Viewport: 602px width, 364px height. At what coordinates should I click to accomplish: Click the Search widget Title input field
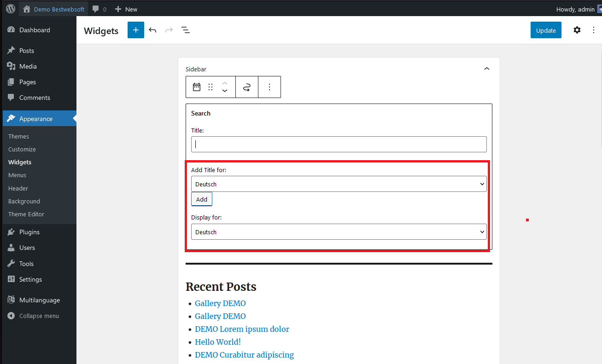(x=339, y=144)
